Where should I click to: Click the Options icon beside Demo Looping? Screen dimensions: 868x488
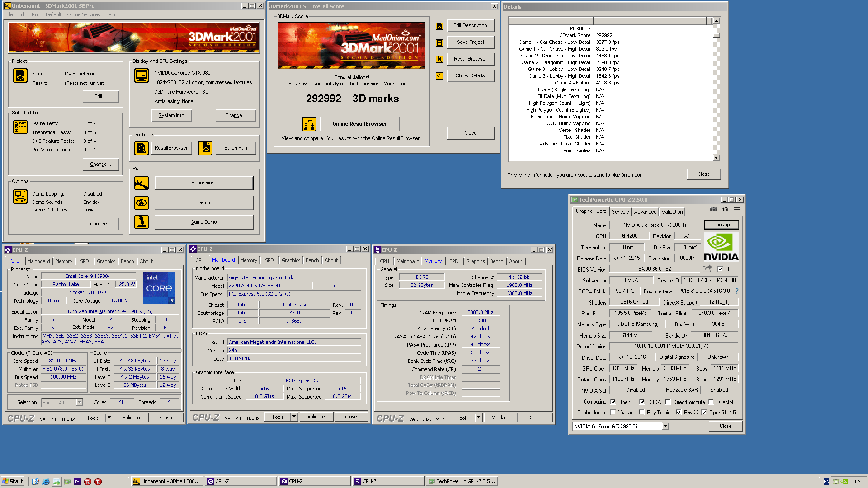pyautogui.click(x=20, y=197)
